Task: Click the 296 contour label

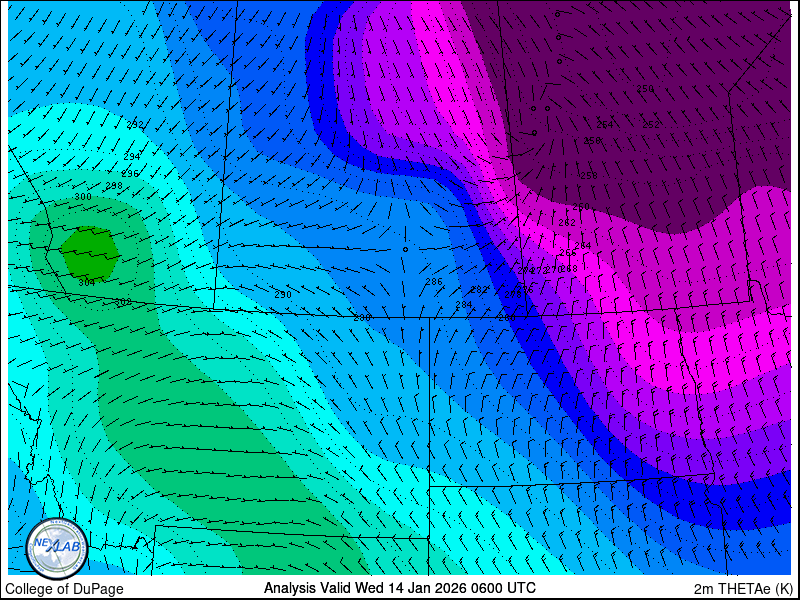Action: 130,174
